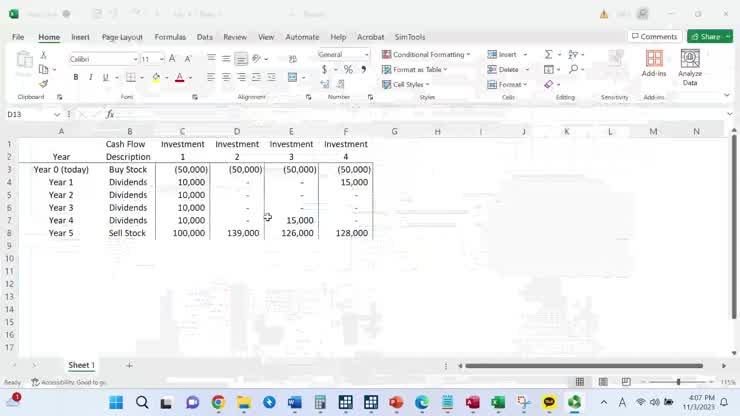740x416 pixels.
Task: Open the General number format dropdown
Action: pyautogui.click(x=366, y=54)
